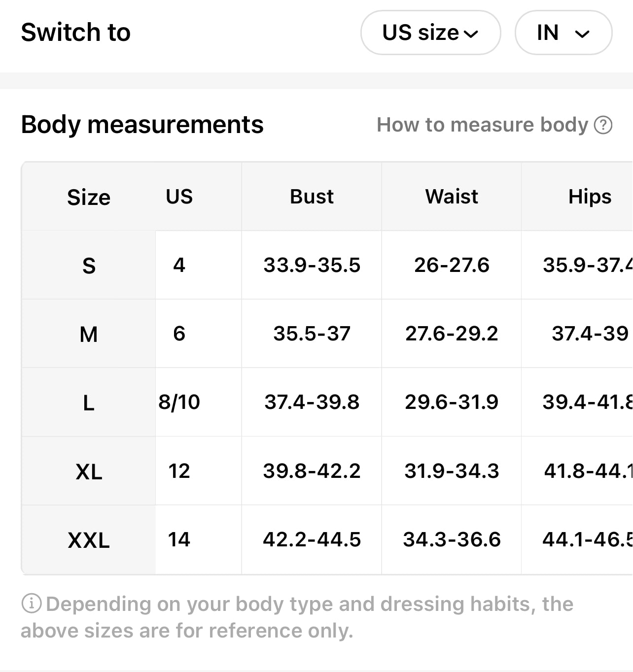Open the IN unit dropdown
The width and height of the screenshot is (633, 672).
point(563,33)
